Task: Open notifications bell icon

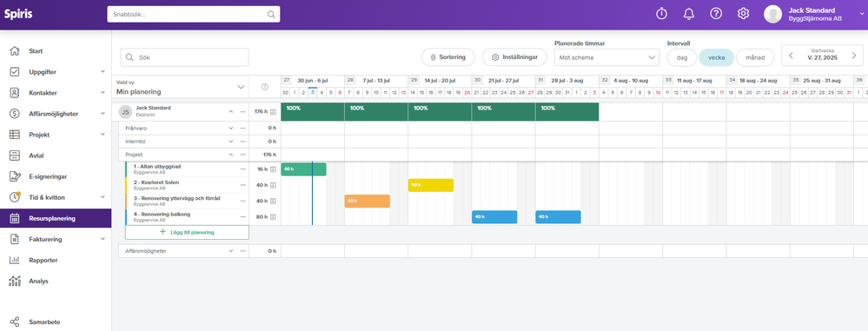Action: point(689,14)
